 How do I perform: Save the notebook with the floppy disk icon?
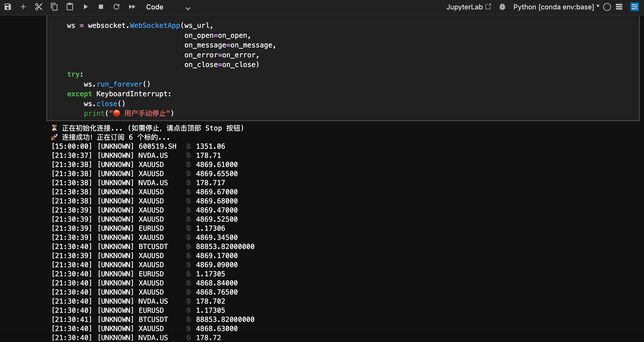pyautogui.click(x=8, y=7)
